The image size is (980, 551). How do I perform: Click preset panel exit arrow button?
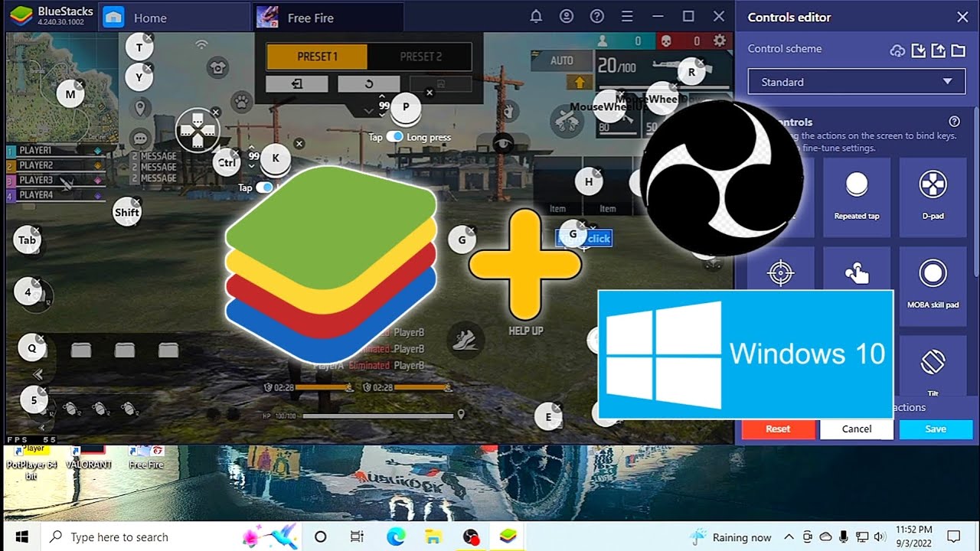[x=297, y=83]
